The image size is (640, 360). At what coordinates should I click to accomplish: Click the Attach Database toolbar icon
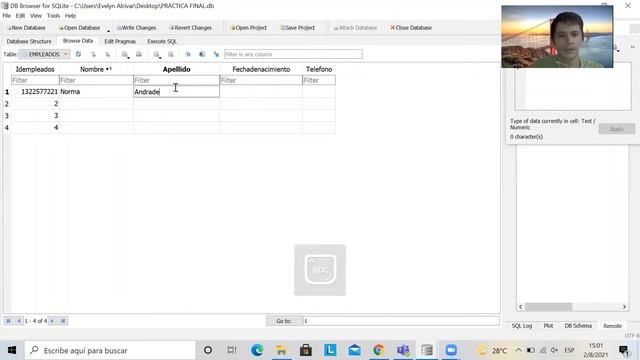click(355, 28)
